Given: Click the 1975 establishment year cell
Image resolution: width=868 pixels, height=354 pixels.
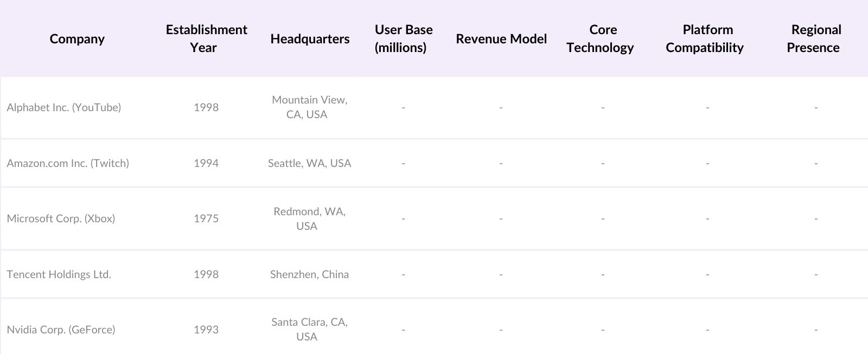Looking at the screenshot, I should tap(206, 218).
